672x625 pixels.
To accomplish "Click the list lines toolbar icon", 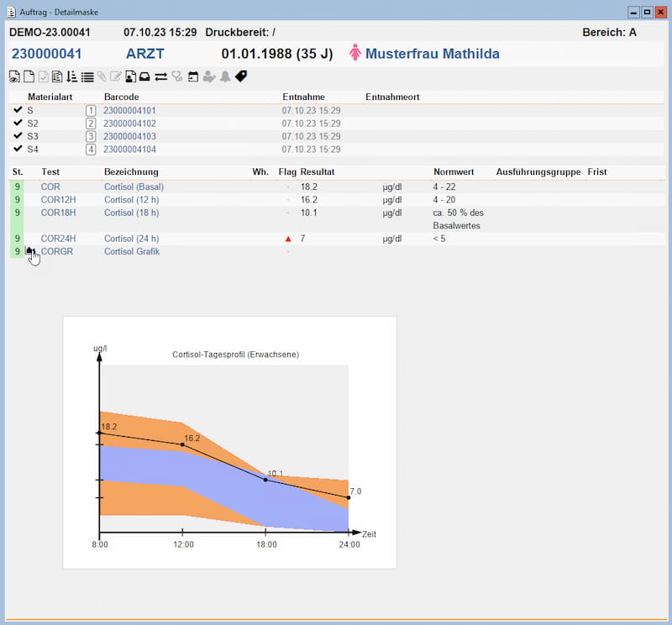I will [87, 77].
